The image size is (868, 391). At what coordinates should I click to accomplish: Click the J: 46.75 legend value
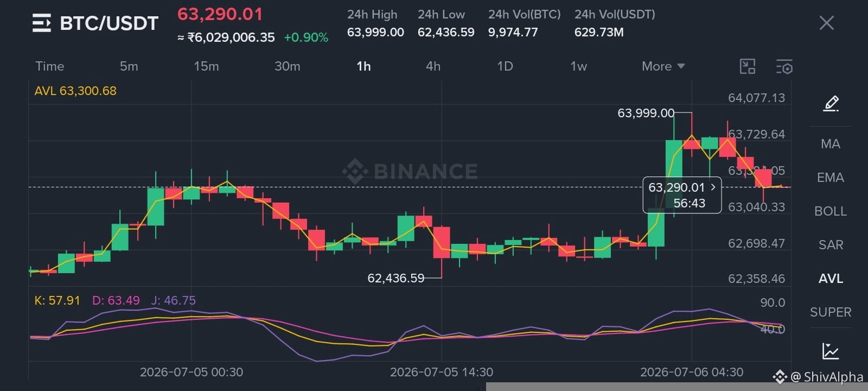[x=174, y=300]
